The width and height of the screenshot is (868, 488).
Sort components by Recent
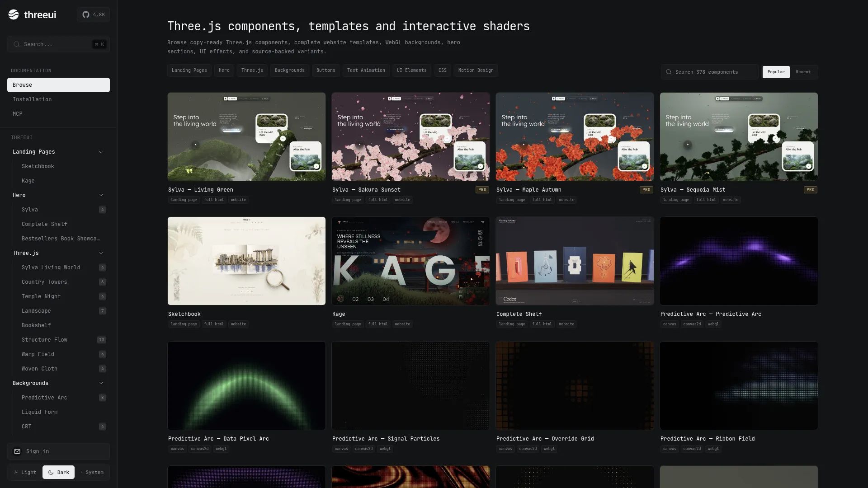(803, 72)
